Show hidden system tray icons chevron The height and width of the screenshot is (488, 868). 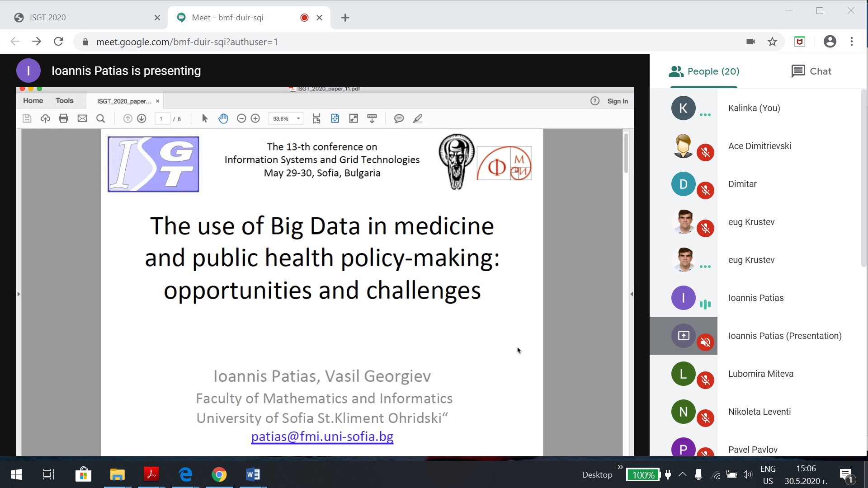[683, 474]
